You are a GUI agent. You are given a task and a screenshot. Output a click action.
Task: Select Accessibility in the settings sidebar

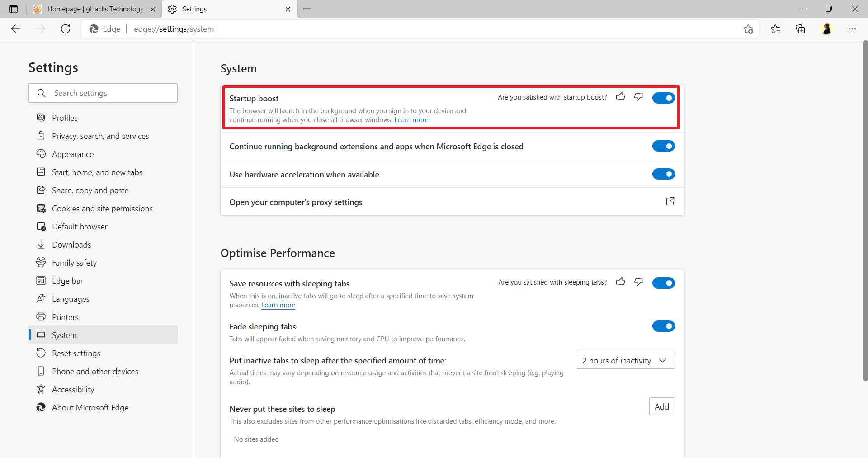point(73,389)
